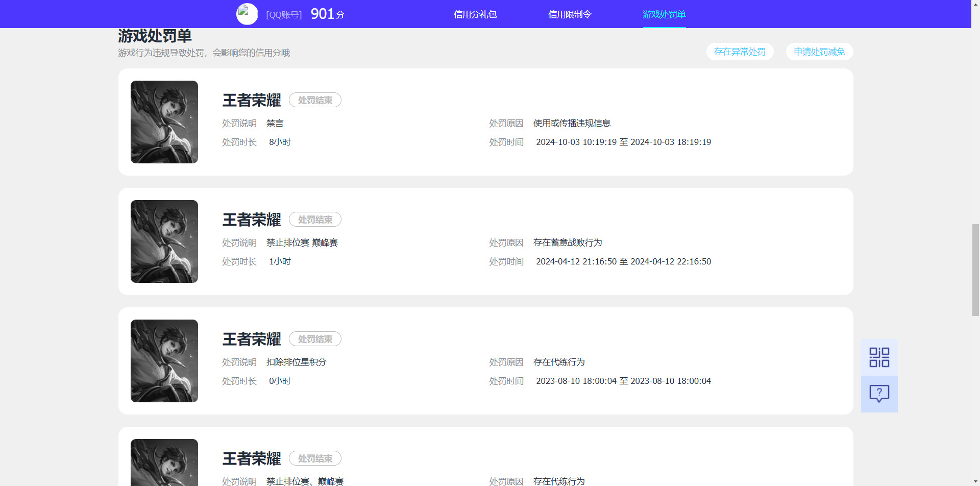
Task: Click the text 禁止排位赛 巅峰赛
Action: tap(302, 242)
